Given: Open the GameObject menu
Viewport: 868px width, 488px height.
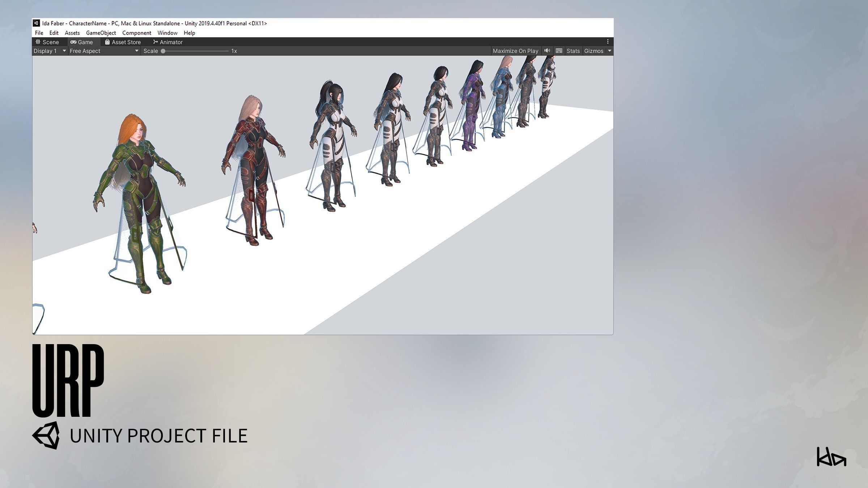Looking at the screenshot, I should point(101,33).
